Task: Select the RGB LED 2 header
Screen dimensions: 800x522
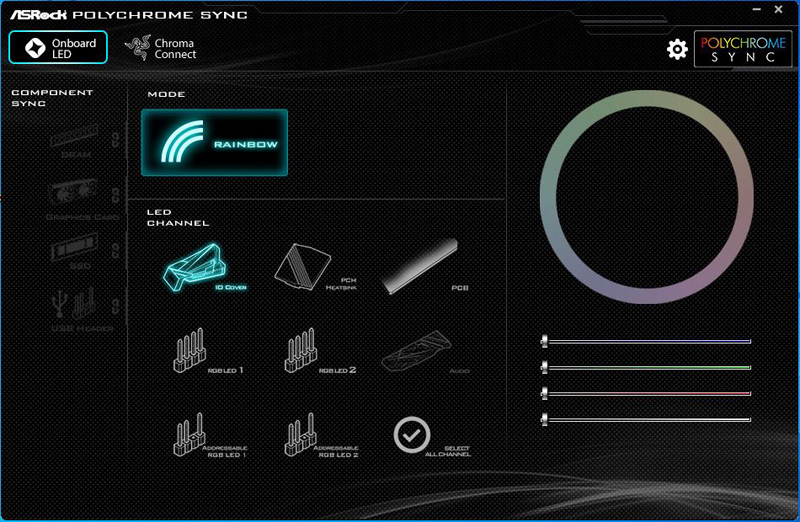Action: pyautogui.click(x=320, y=351)
